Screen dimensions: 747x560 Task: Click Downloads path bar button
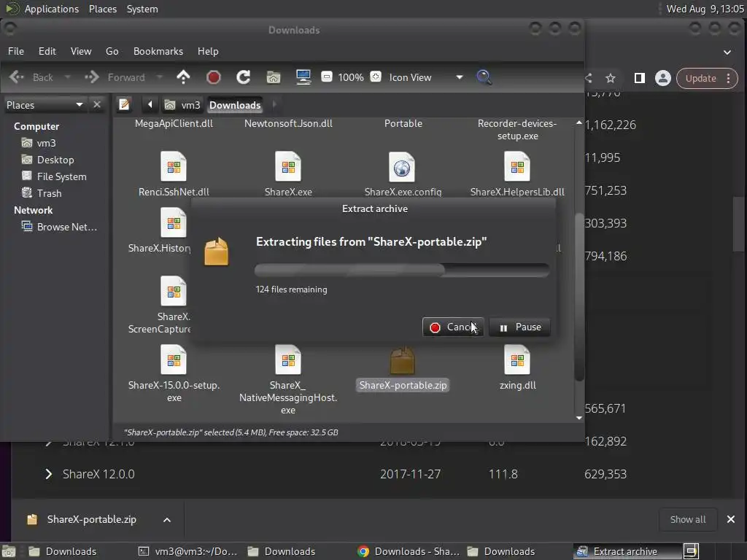pyautogui.click(x=235, y=105)
